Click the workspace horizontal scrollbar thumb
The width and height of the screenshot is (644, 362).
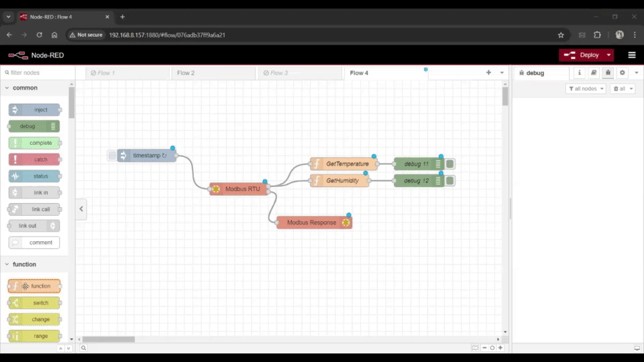pyautogui.click(x=109, y=339)
